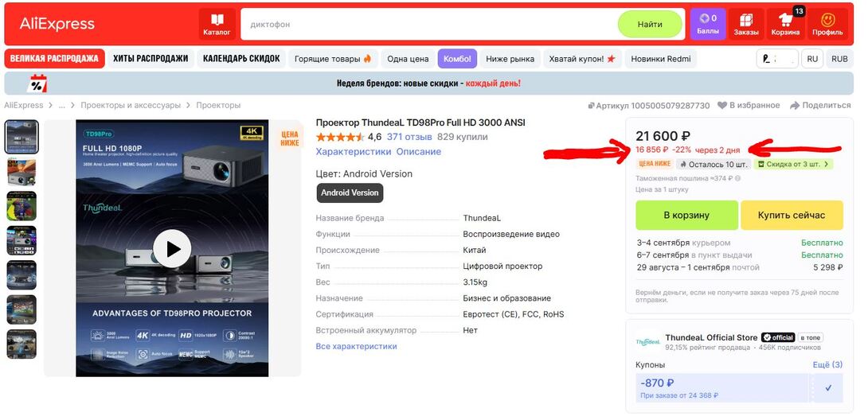This screenshot has height=420, width=868.
Task: Open Хватай купон! tab
Action: tap(582, 59)
